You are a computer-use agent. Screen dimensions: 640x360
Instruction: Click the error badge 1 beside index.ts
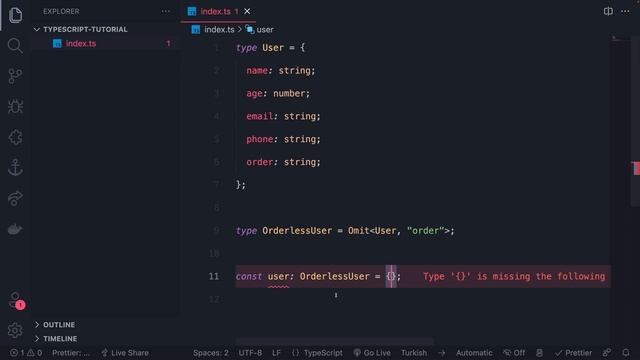tap(168, 43)
